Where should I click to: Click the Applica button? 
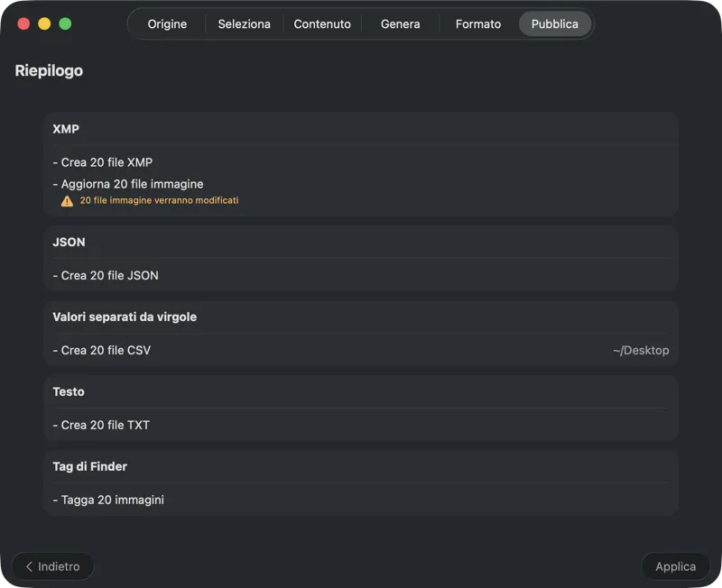(x=675, y=566)
